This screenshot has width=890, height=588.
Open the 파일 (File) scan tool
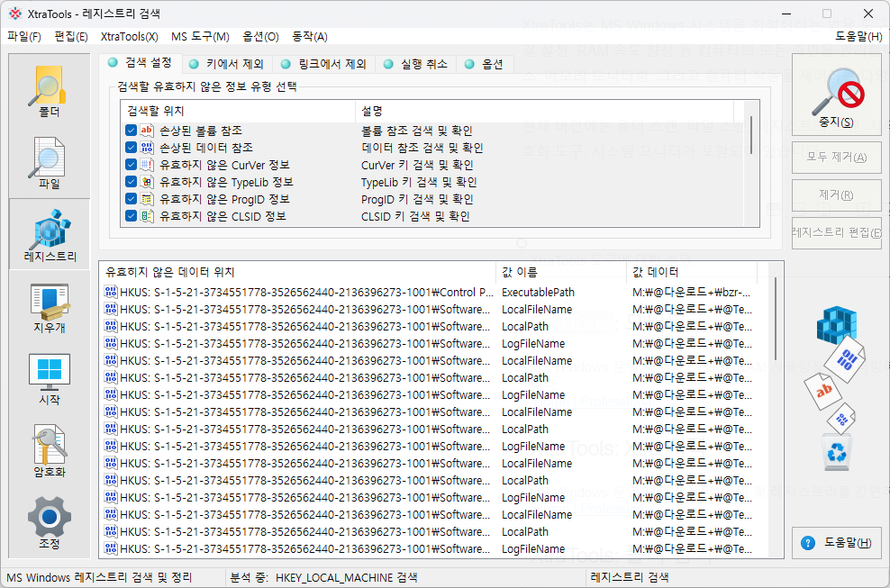[x=50, y=163]
